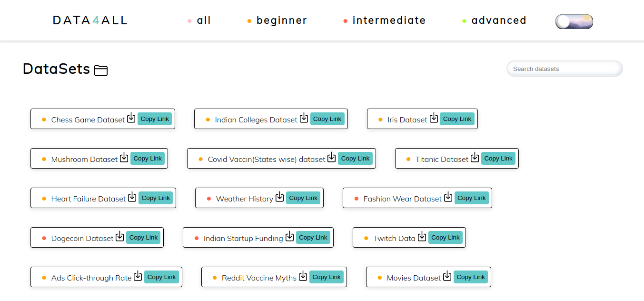The height and width of the screenshot is (301, 644).
Task: Open the DATA4ALL home logo
Action: tap(90, 20)
